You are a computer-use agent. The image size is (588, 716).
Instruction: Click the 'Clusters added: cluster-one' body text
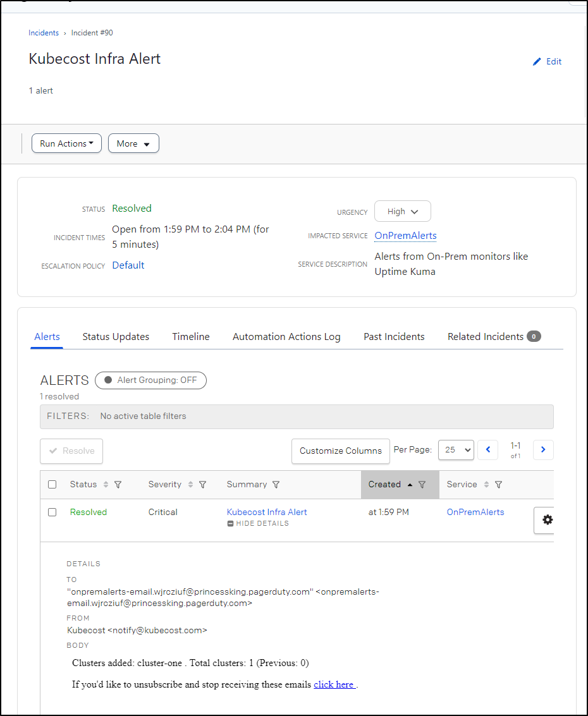coord(127,663)
